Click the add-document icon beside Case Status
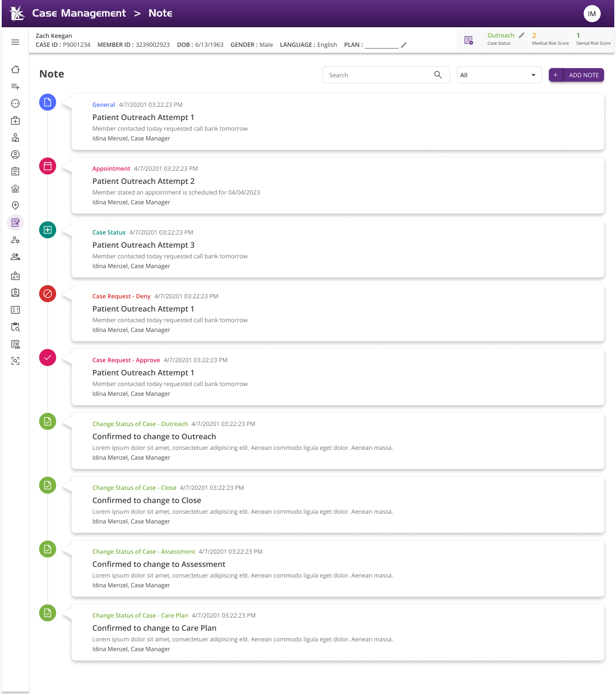 tap(468, 40)
